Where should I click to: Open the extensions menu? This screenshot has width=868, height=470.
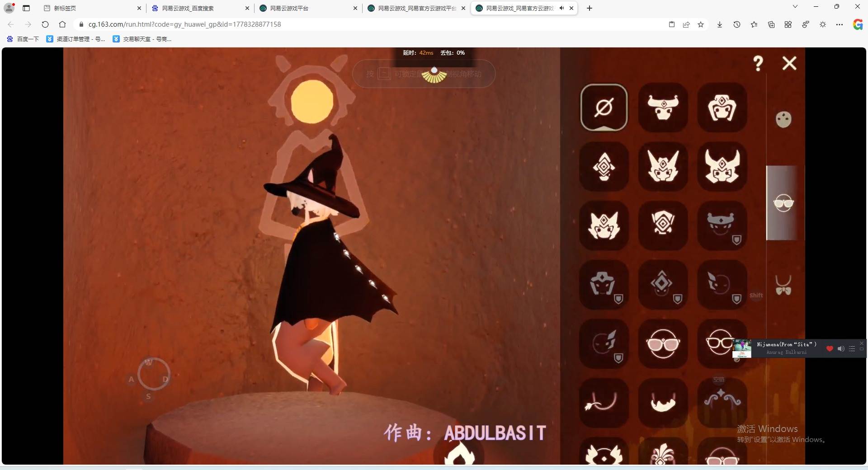pos(788,24)
